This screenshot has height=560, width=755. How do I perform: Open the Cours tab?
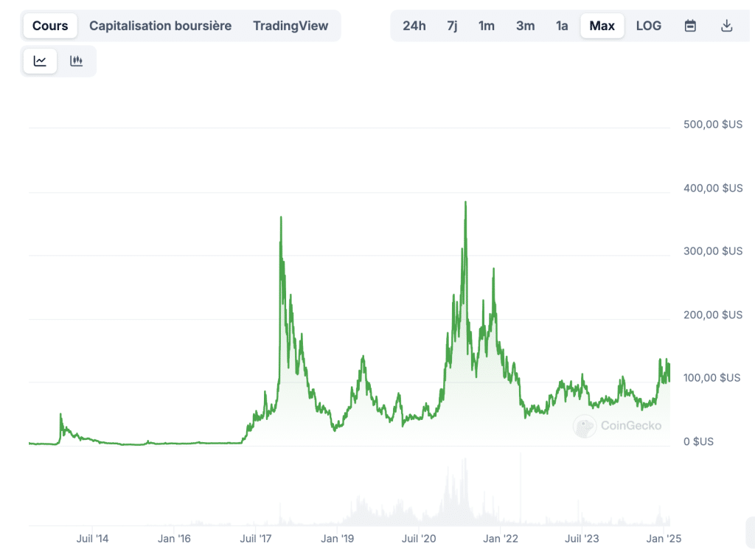click(x=50, y=26)
